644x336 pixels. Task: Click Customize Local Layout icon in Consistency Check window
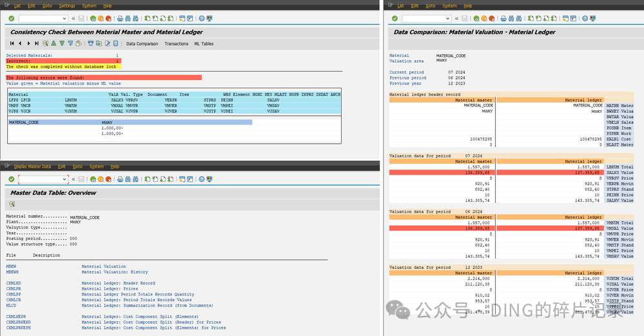210,19
